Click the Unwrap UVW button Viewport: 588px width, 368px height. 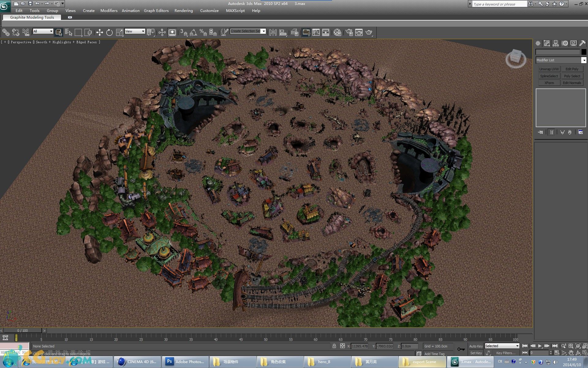pyautogui.click(x=549, y=69)
